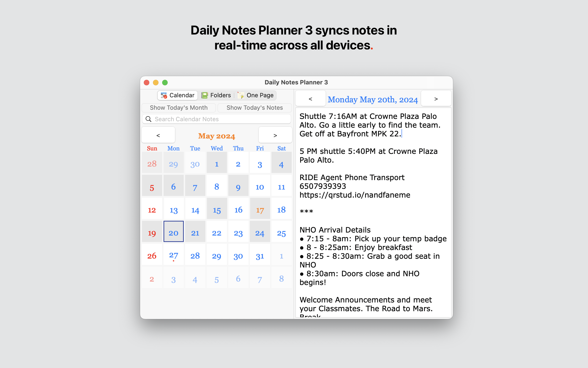Screen dimensions: 588x368
Task: Select Friday May 10
Action: 260,185
